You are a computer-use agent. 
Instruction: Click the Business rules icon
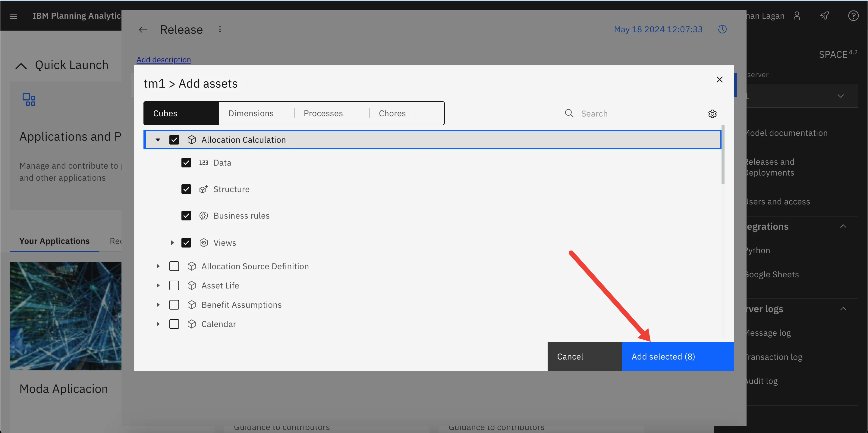[203, 216]
